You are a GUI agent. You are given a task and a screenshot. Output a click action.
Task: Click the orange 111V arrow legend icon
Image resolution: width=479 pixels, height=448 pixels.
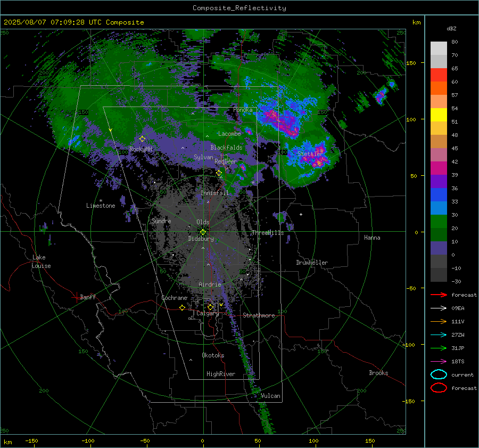tap(439, 321)
